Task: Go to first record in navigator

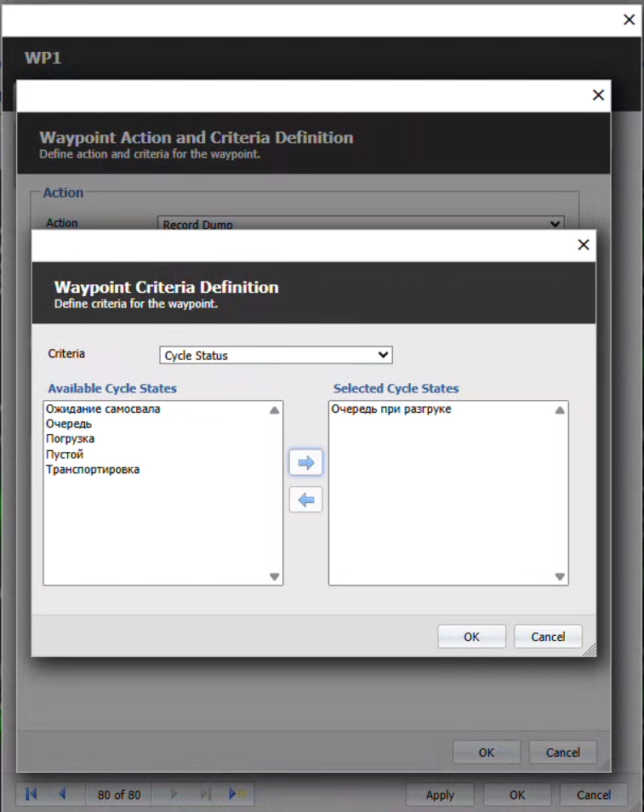Action: pyautogui.click(x=31, y=794)
